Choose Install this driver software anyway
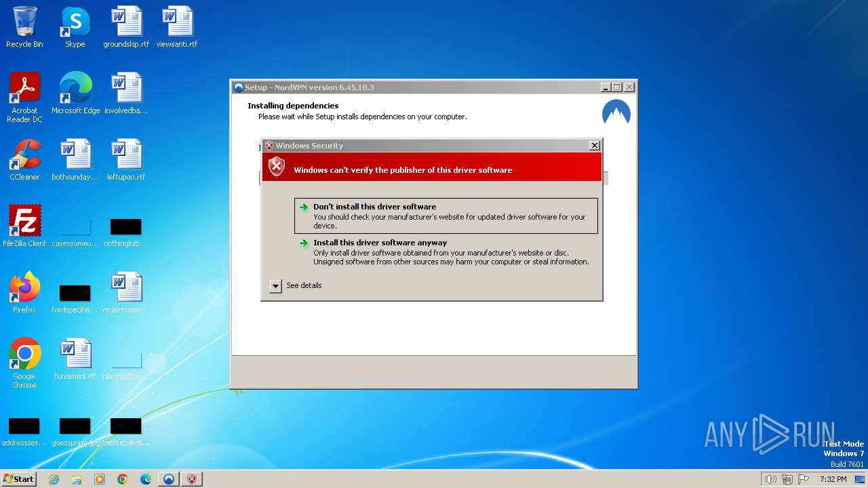The image size is (868, 488). (446, 251)
